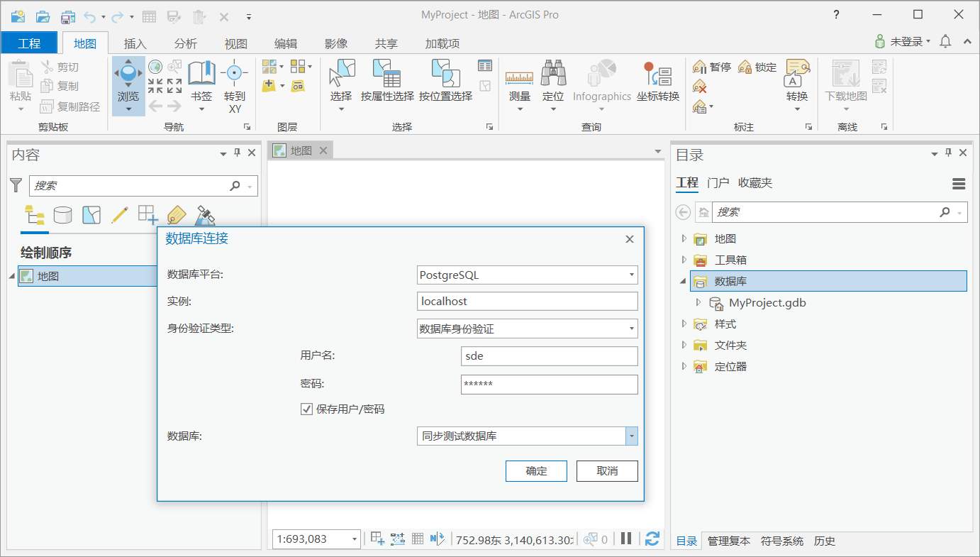Open Coordinate Conversion (坐标转换) tool

[657, 80]
